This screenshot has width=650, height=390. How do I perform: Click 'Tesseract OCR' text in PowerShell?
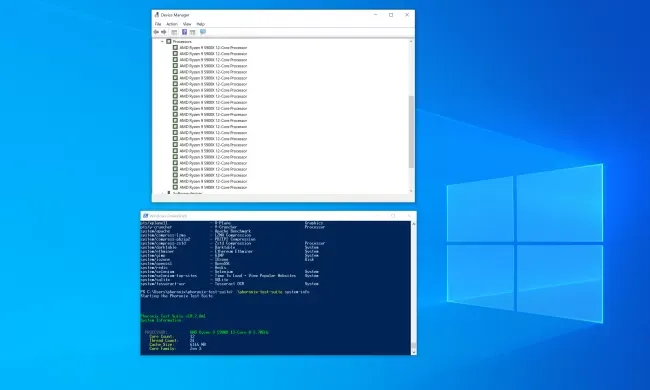click(229, 284)
